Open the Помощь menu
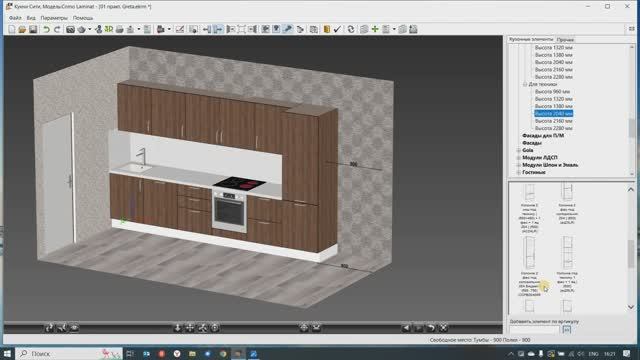 pos(83,18)
